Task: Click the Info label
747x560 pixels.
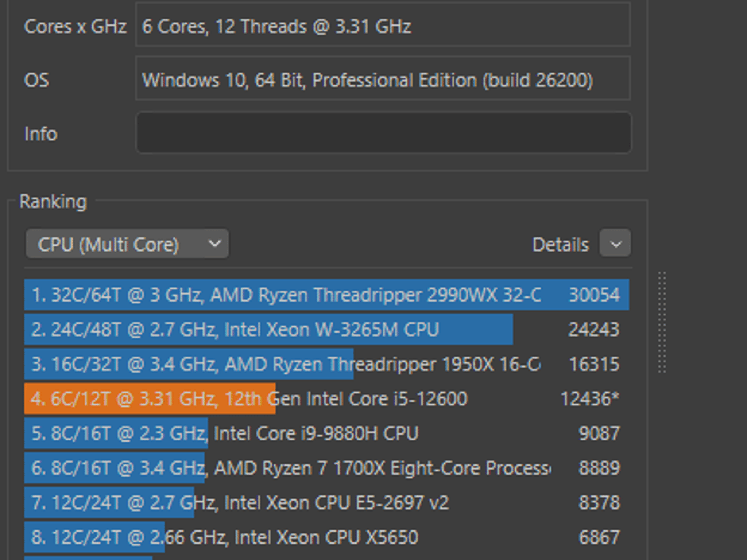Action: [41, 134]
